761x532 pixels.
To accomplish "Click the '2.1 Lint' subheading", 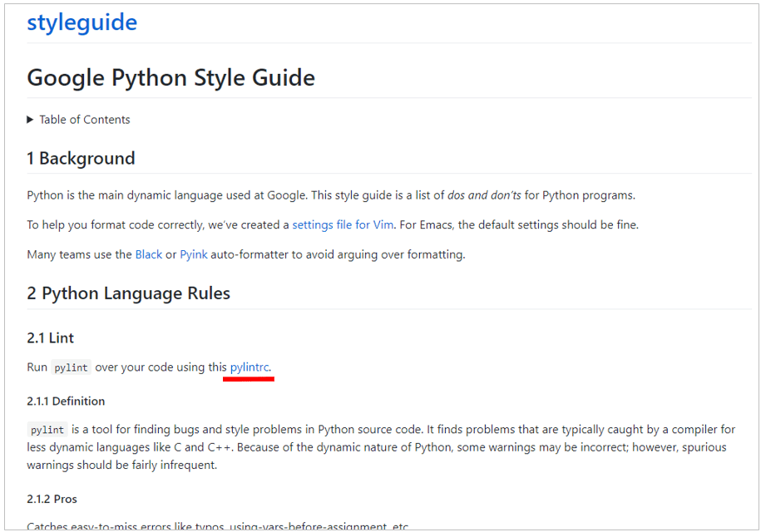I will pyautogui.click(x=51, y=338).
